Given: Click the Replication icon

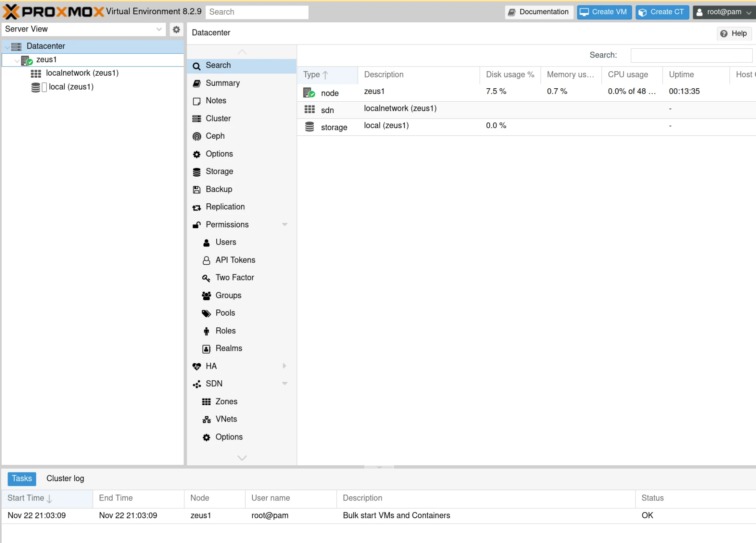Looking at the screenshot, I should (x=197, y=207).
